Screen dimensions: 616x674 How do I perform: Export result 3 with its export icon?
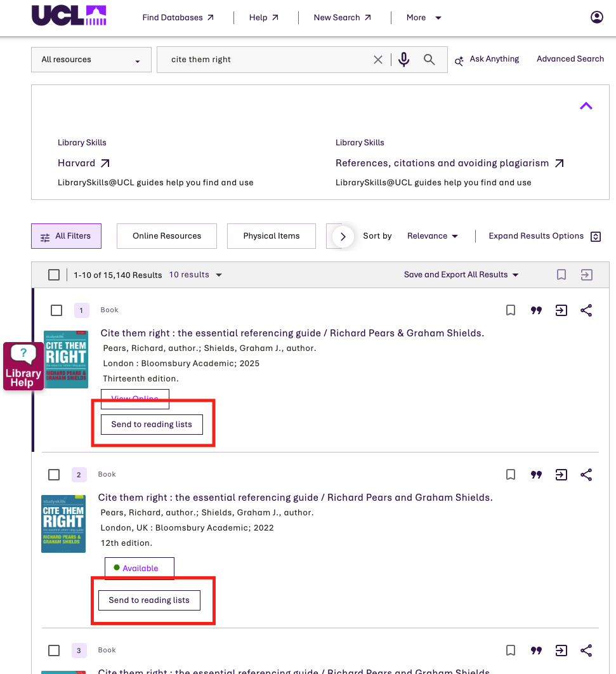[561, 651]
